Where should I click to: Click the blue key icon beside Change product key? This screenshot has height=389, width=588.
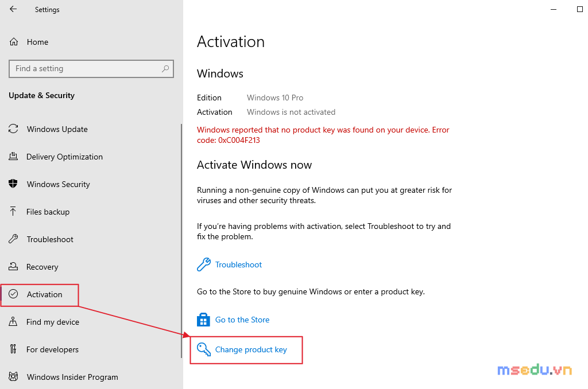click(204, 349)
